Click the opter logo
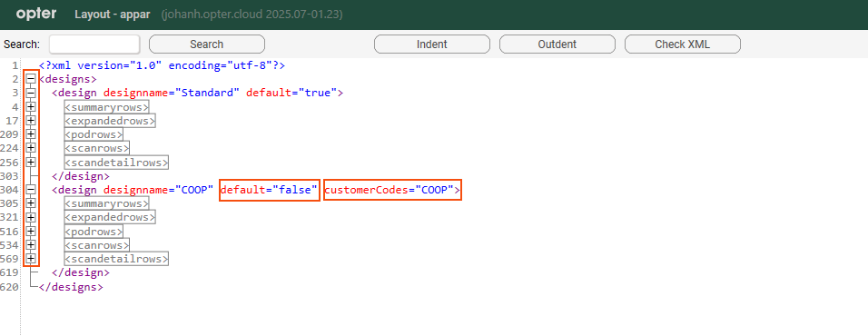 36,14
